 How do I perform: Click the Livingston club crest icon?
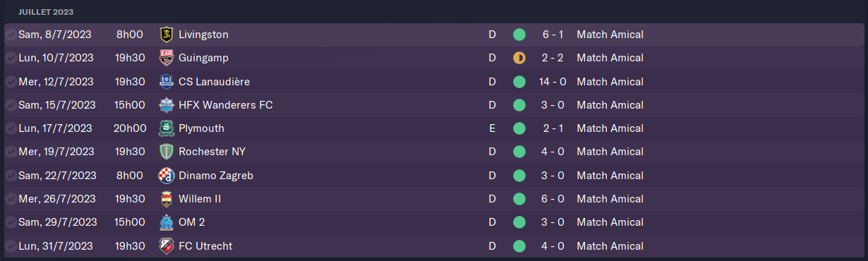(x=167, y=34)
